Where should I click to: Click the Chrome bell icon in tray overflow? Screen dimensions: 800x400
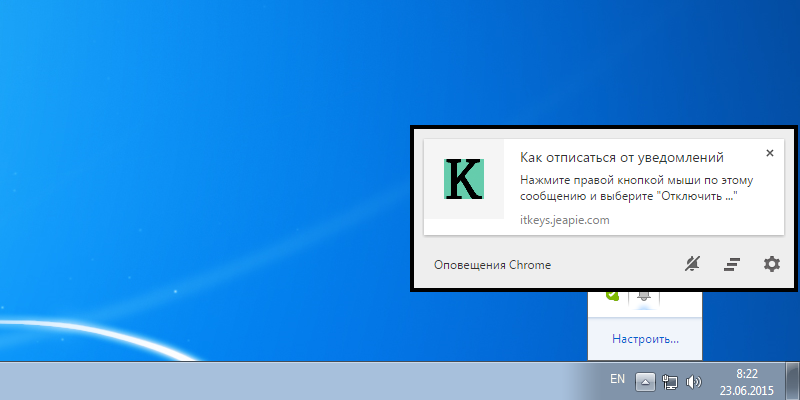click(x=643, y=298)
